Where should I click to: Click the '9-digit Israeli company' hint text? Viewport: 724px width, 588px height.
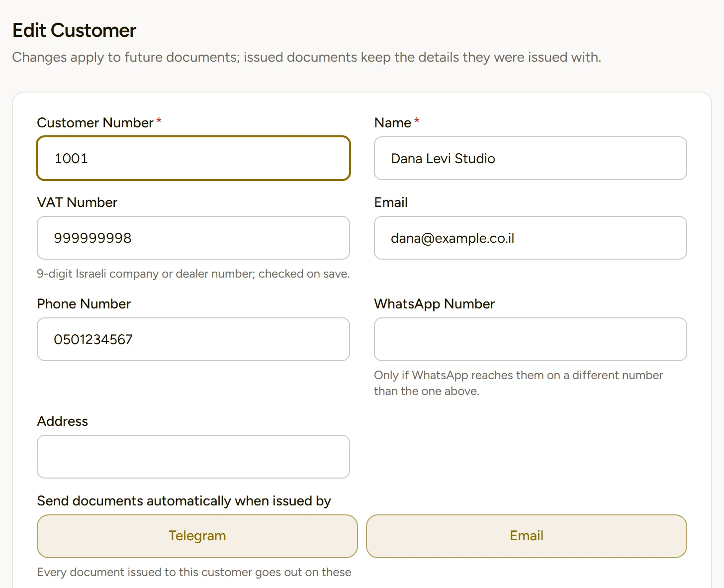pos(193,274)
